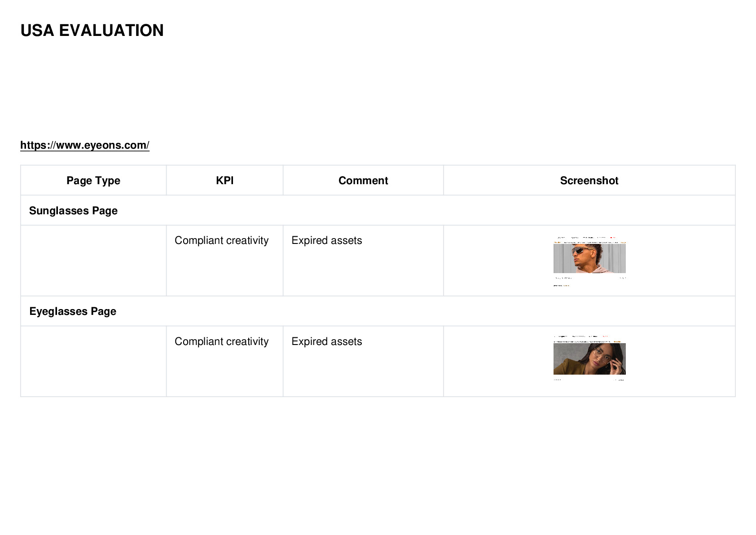Open the Eyeglasses Page screenshot thumbnail
This screenshot has width=756, height=535.
point(589,358)
